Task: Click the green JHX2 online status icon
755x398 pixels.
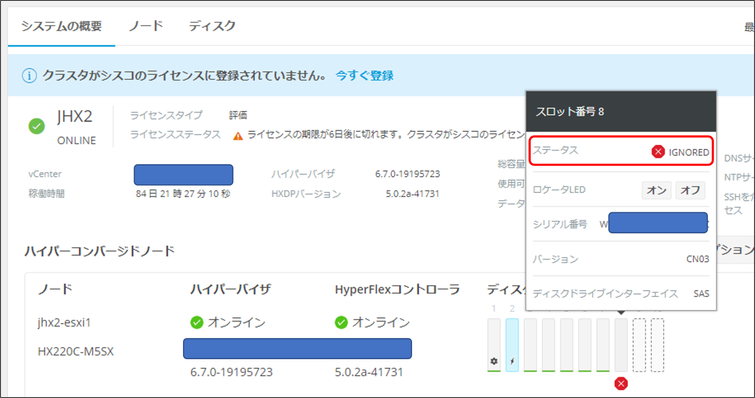Action: click(37, 127)
